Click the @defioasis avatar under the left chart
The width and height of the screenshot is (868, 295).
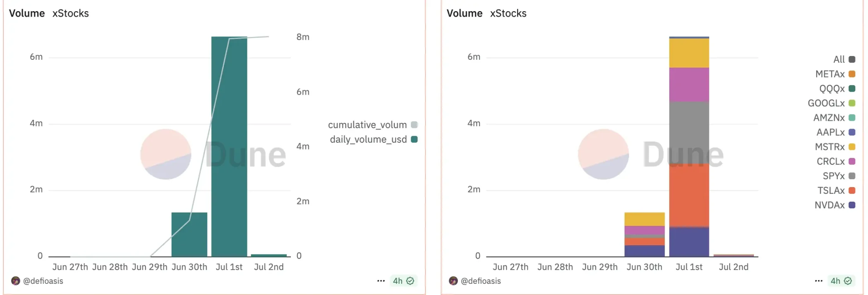(16, 281)
